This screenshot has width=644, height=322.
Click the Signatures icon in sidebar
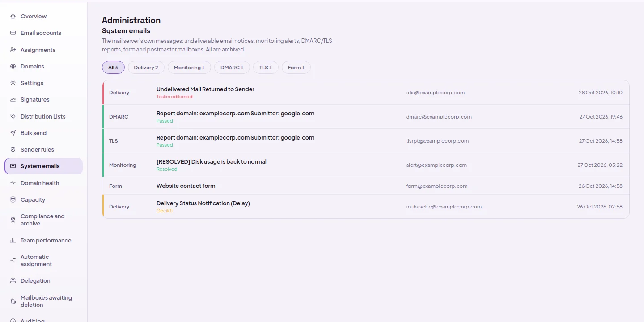click(13, 100)
